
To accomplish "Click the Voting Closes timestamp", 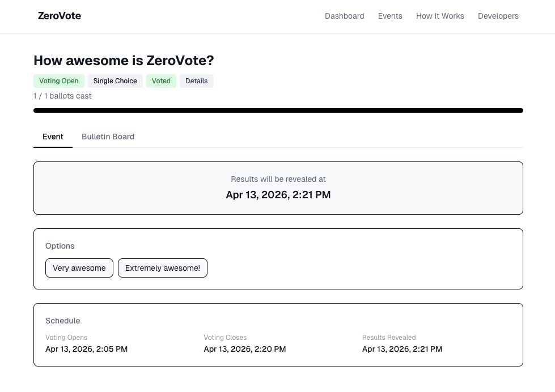I will (x=244, y=349).
